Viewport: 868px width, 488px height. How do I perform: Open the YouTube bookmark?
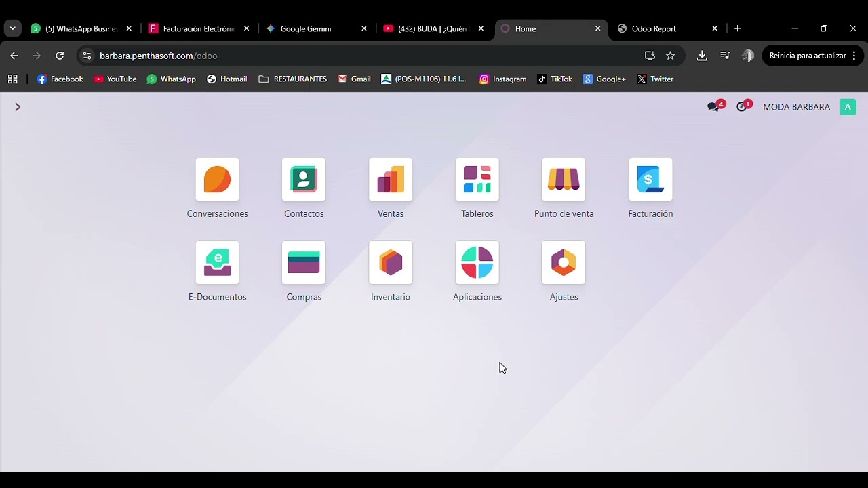[x=115, y=79]
